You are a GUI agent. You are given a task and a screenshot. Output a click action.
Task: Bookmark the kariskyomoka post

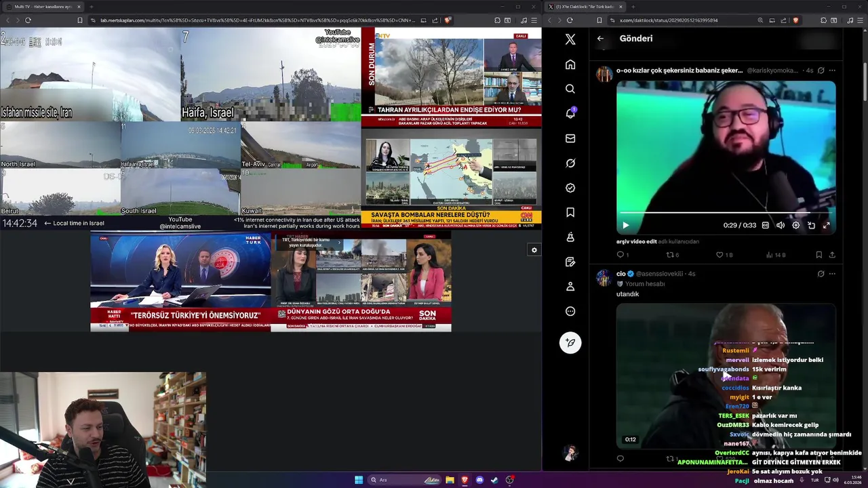pos(818,255)
